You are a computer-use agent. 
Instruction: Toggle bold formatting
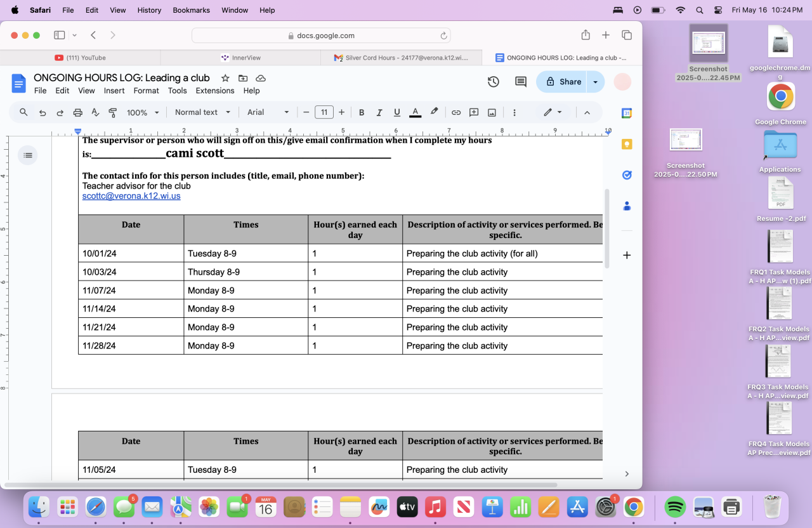[362, 112]
